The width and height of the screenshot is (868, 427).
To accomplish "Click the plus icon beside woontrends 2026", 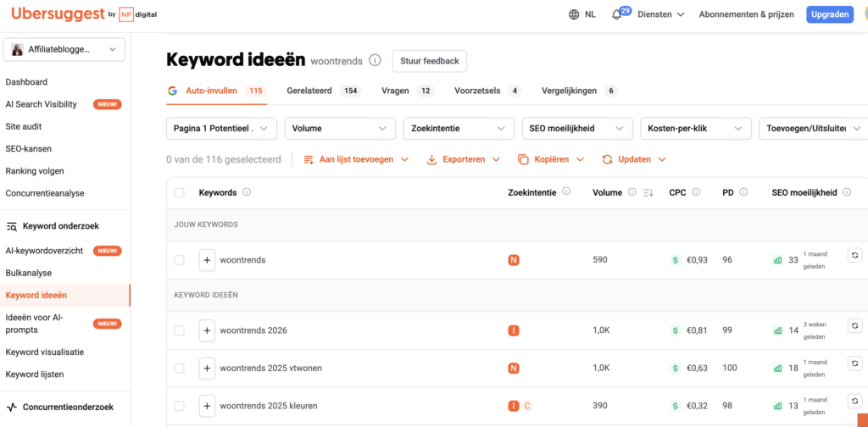I will 207,330.
